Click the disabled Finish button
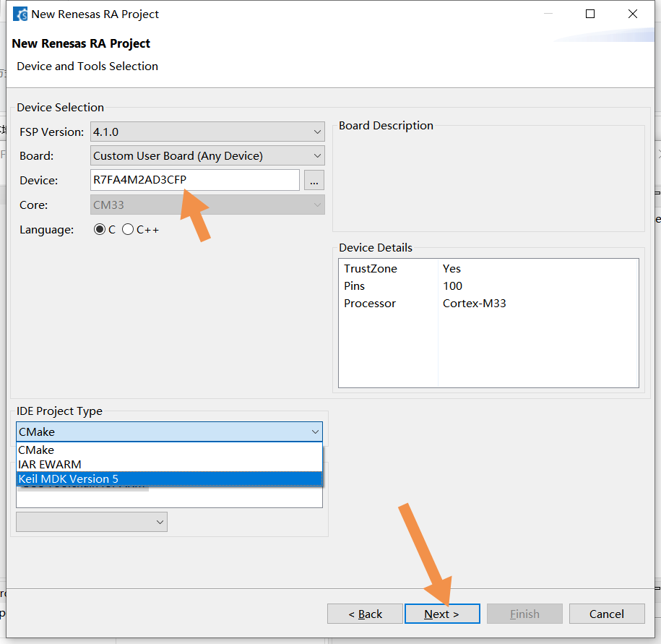 tap(525, 614)
